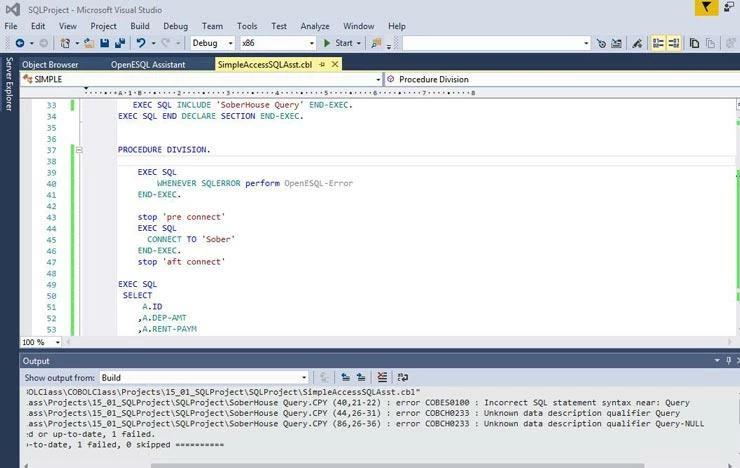Open the View menu
Screen dimensions: 740x468
(x=67, y=26)
